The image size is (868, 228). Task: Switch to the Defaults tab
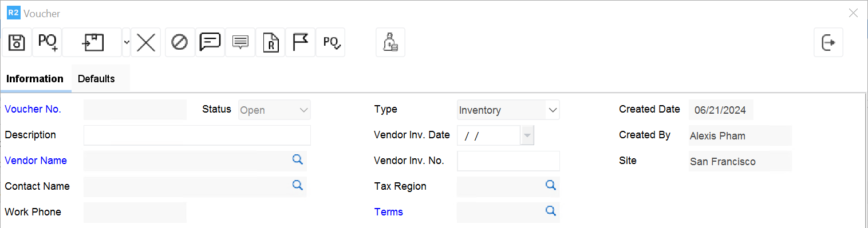click(96, 79)
